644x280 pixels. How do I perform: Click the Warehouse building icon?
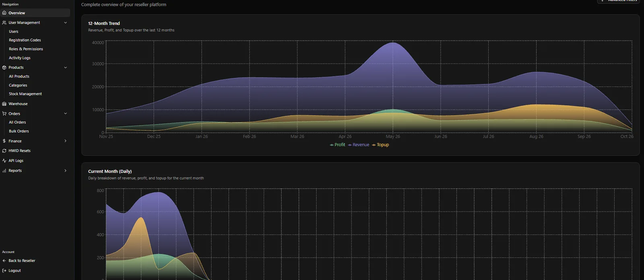point(4,104)
